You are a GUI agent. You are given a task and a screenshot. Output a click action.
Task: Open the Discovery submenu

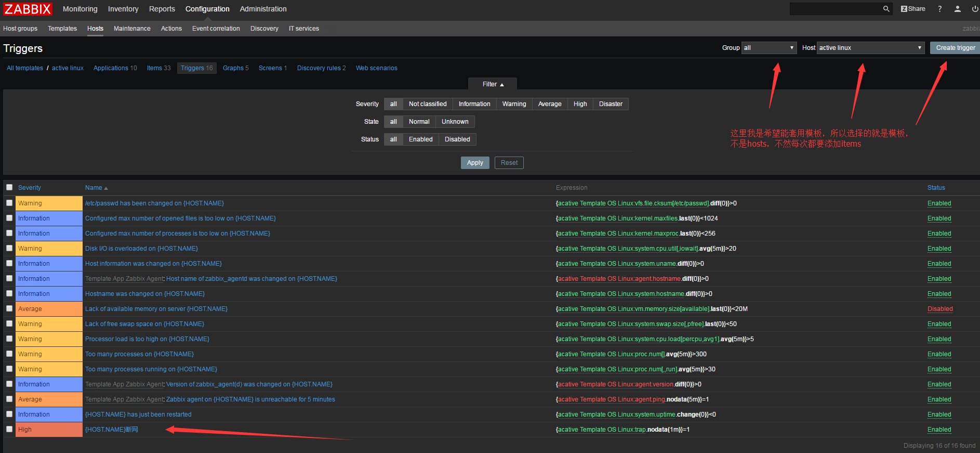click(264, 29)
